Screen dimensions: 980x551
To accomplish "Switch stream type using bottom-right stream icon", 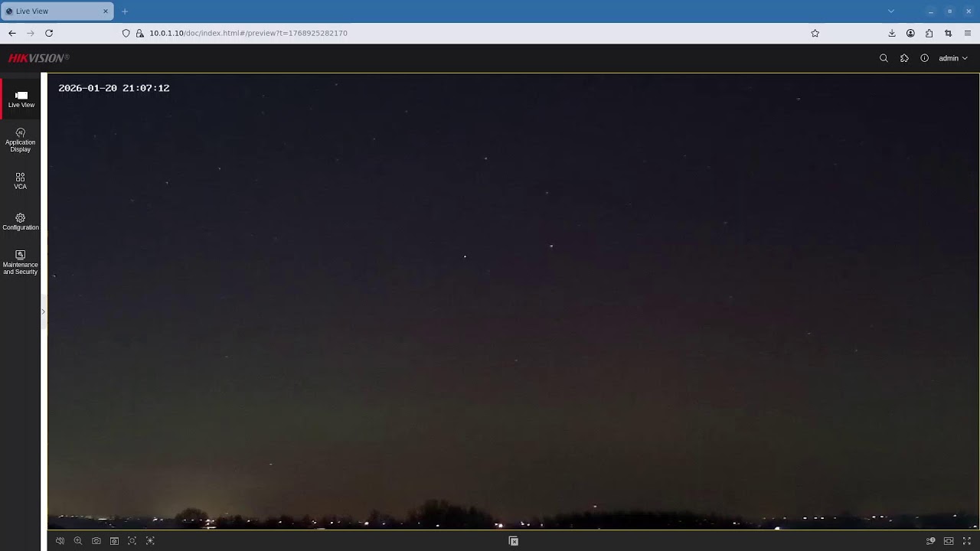I will 930,541.
